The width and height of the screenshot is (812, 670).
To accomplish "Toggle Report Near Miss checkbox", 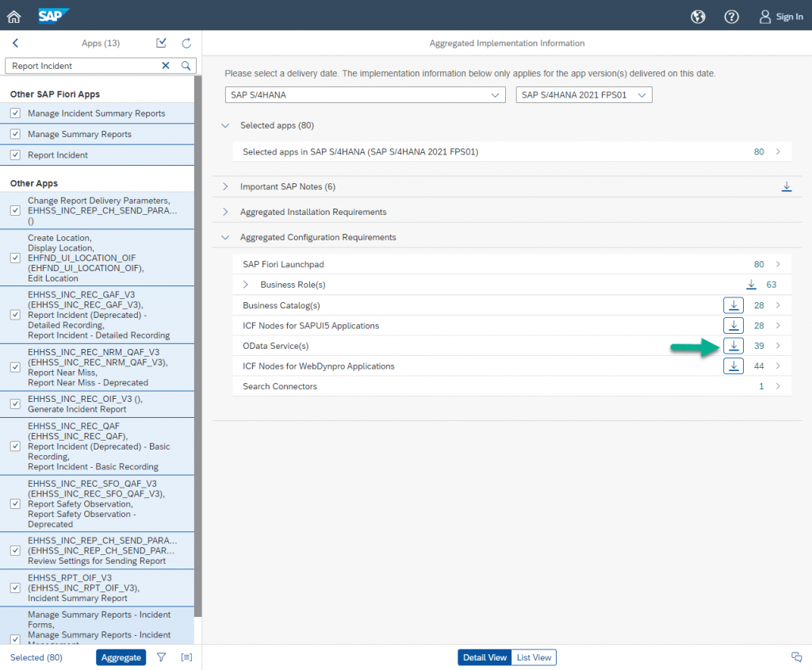I will coord(16,366).
